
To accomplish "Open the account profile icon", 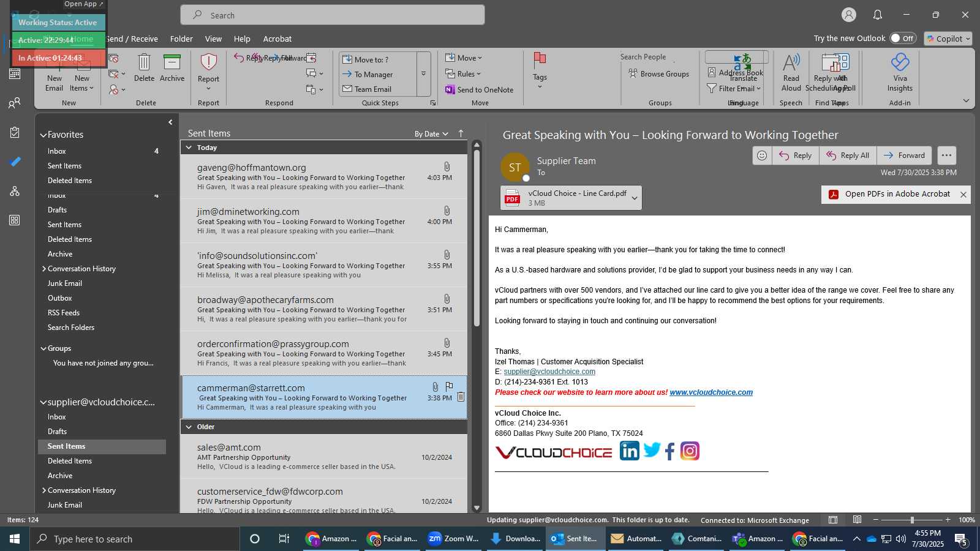I will [848, 15].
